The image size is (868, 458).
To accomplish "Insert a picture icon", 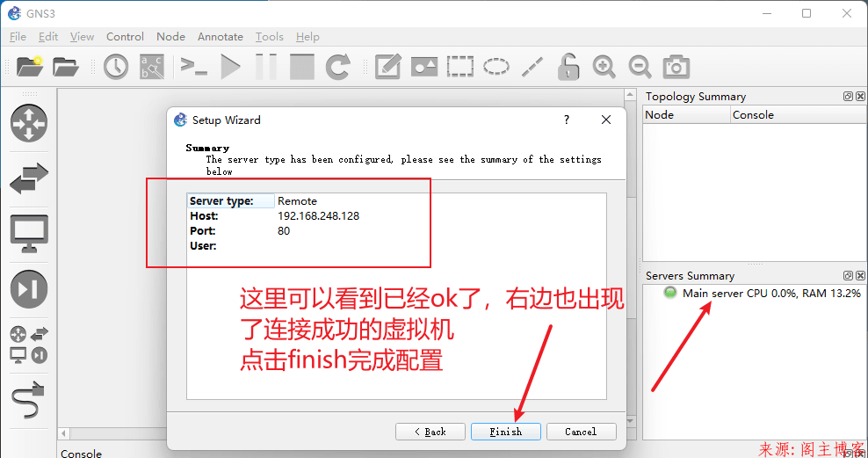I will [x=424, y=67].
